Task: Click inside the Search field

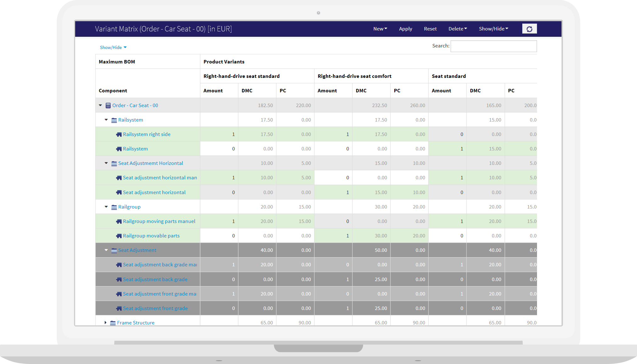Action: [x=493, y=46]
